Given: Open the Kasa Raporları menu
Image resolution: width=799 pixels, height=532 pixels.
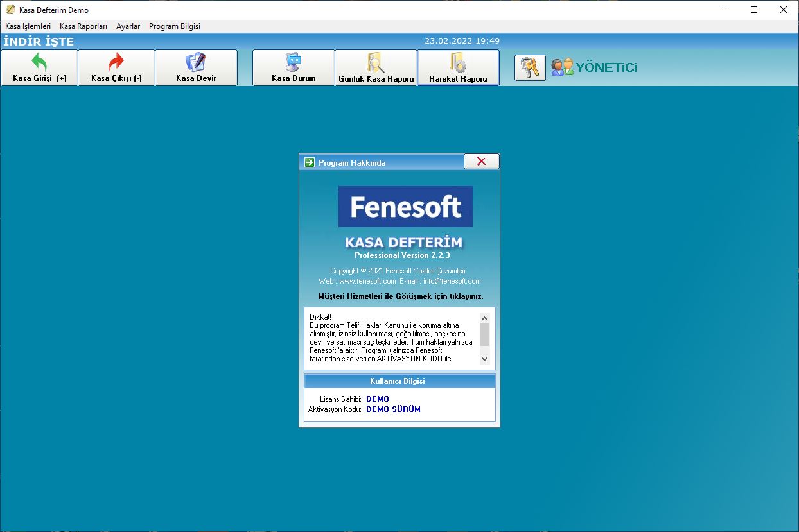Looking at the screenshot, I should pos(83,26).
